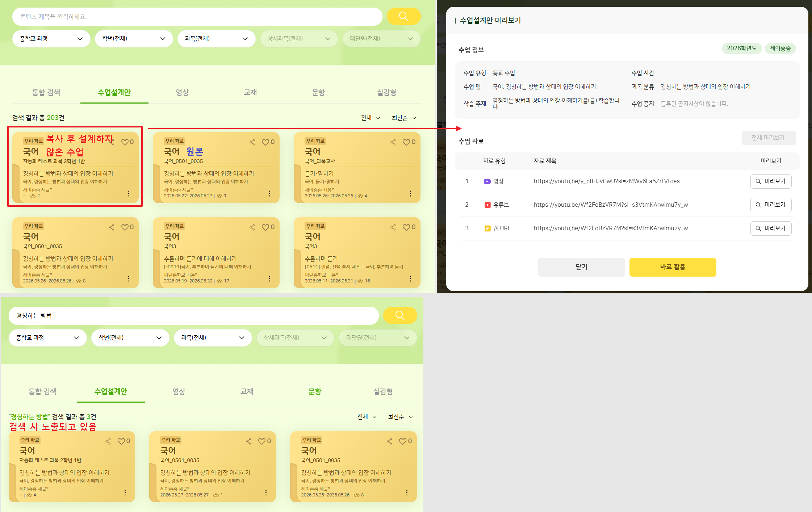This screenshot has width=812, height=512.
Task: Switch to the top 영상 tab
Action: tap(182, 93)
